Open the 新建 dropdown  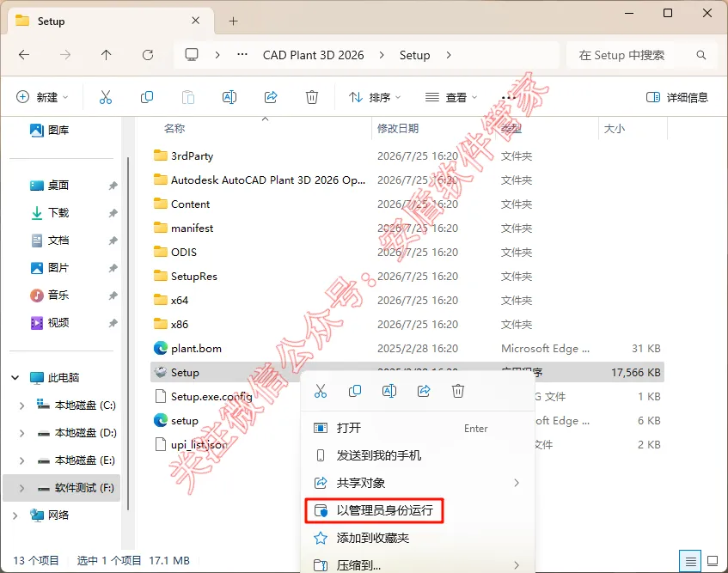tap(42, 97)
